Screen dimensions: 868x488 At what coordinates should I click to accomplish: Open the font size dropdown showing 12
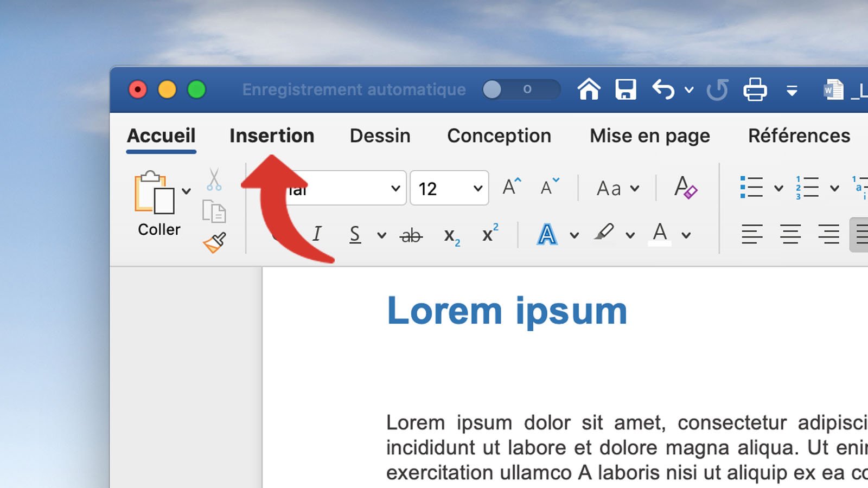point(449,188)
